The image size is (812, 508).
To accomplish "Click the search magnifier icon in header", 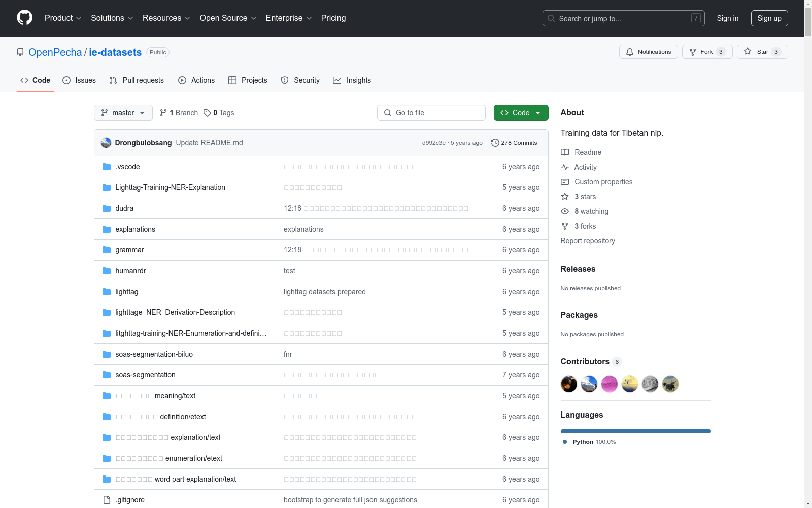I will pyautogui.click(x=551, y=18).
